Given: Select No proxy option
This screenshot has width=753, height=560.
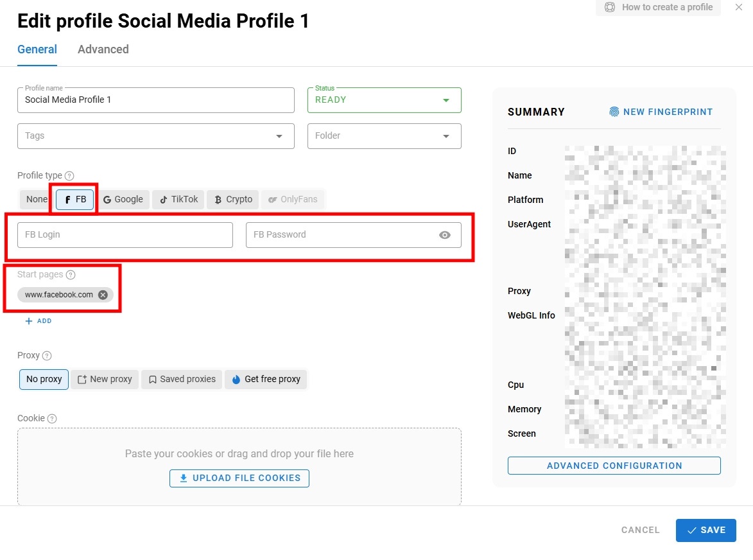Looking at the screenshot, I should coord(43,379).
